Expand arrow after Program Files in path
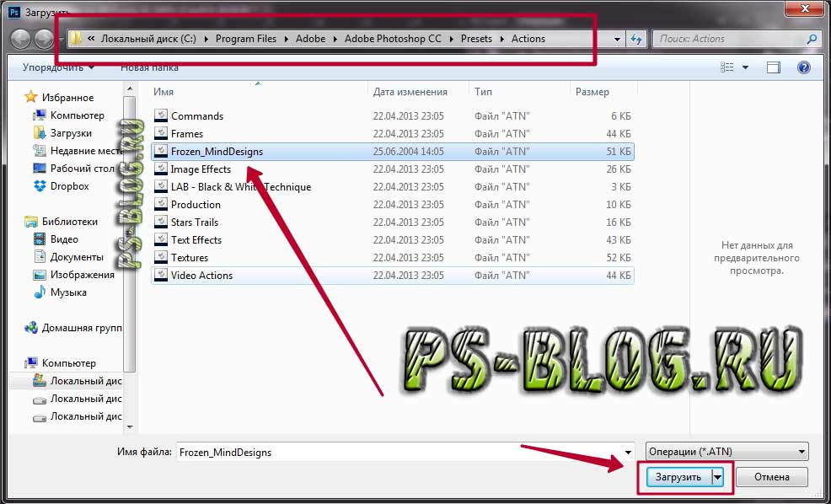Screen dimensions: 831x504 (x=287, y=39)
